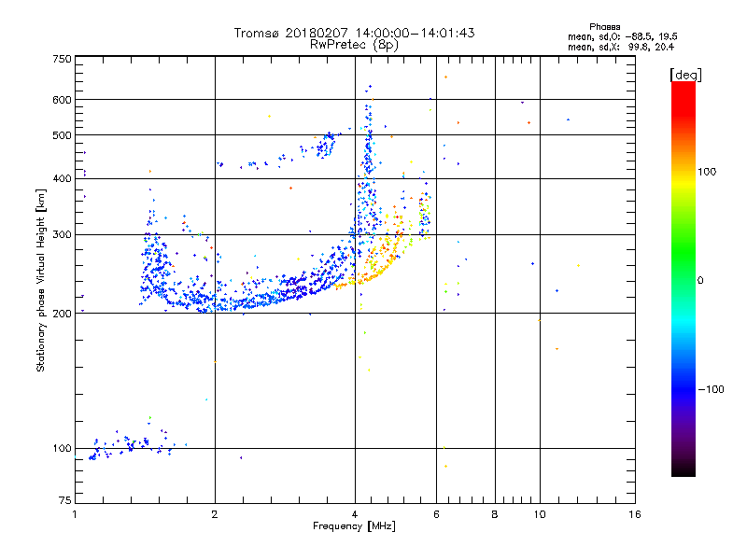Click x-axis label '8'
Screen dimensions: 747x560
click(x=495, y=514)
